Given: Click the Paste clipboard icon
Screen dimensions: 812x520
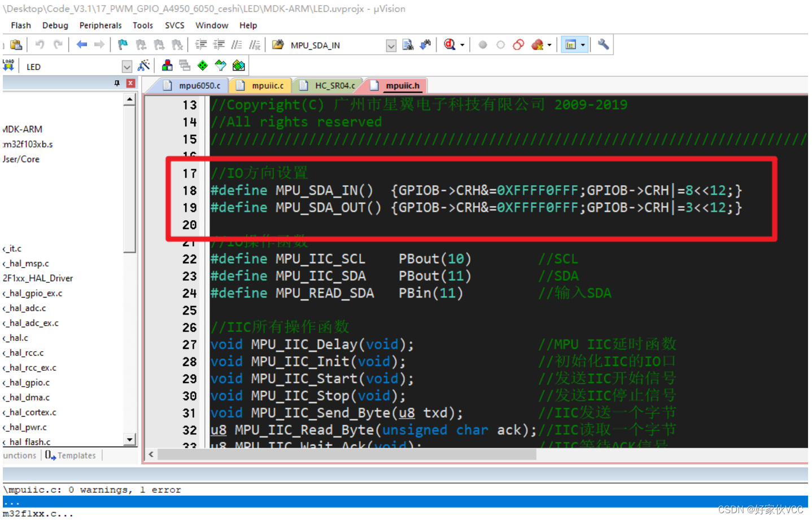Looking at the screenshot, I should [x=16, y=45].
